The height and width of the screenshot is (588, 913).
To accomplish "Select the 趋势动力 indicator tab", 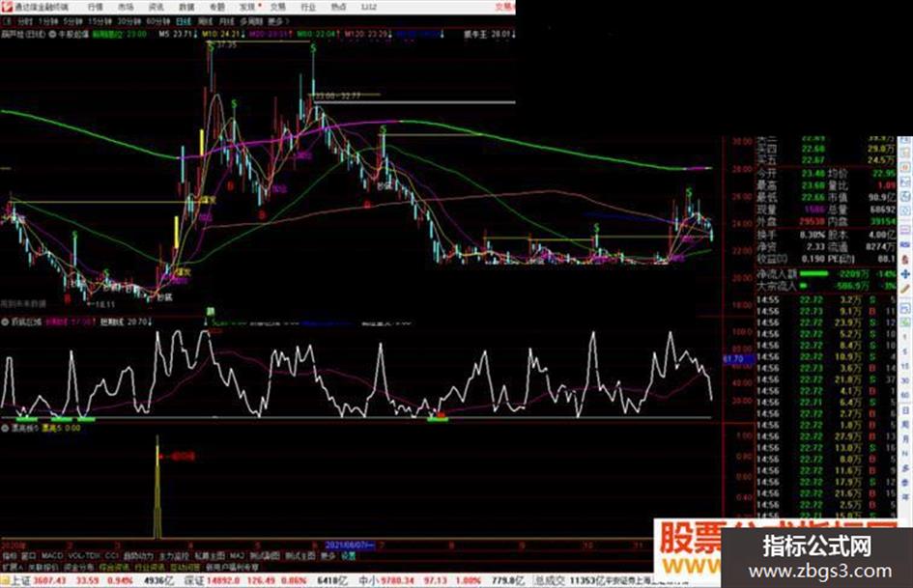I will 138,556.
